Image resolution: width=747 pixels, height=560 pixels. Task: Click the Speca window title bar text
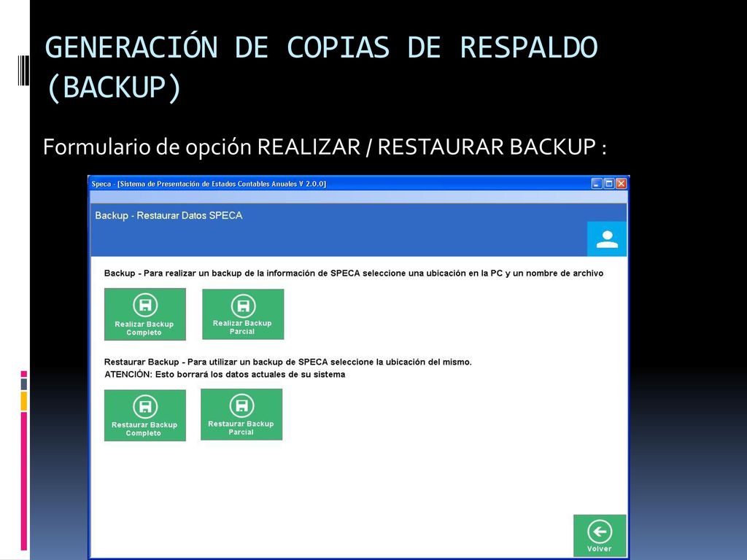point(209,184)
